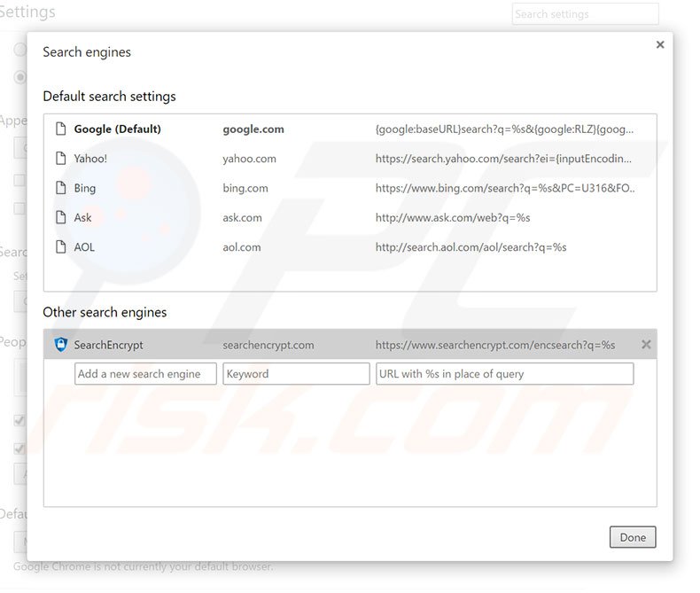Click the yahoo.com keyword
The image size is (700, 593).
point(250,159)
